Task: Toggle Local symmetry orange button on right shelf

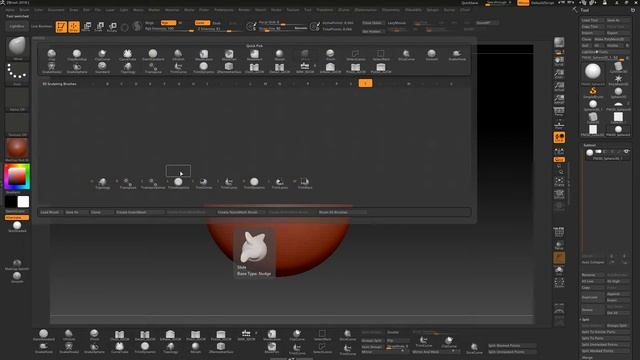Action: (559, 138)
